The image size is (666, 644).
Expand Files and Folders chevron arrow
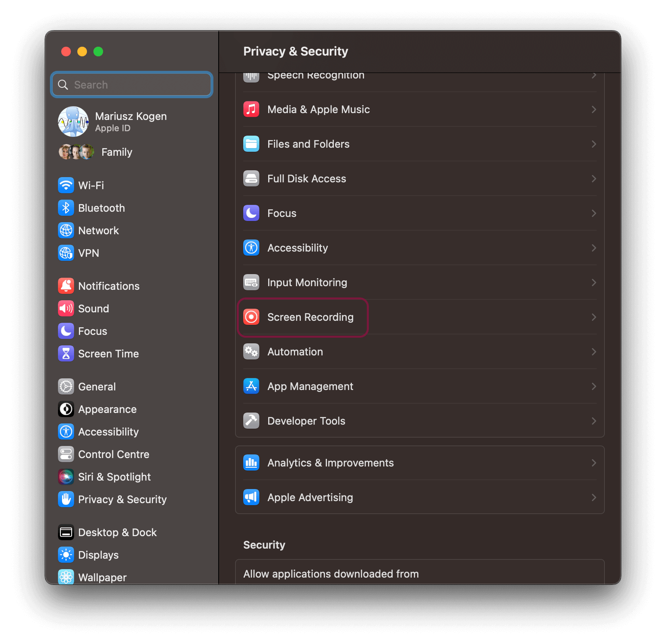[x=594, y=144]
